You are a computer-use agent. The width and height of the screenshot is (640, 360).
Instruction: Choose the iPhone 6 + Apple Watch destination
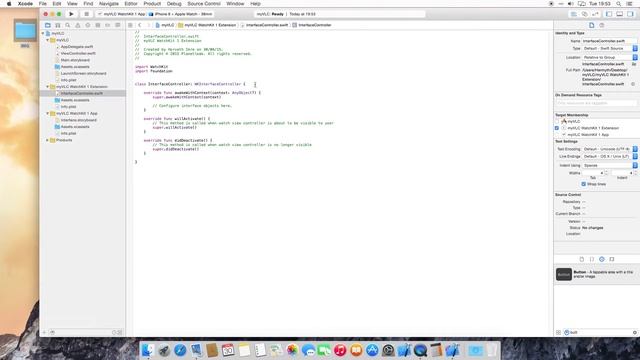click(180, 14)
